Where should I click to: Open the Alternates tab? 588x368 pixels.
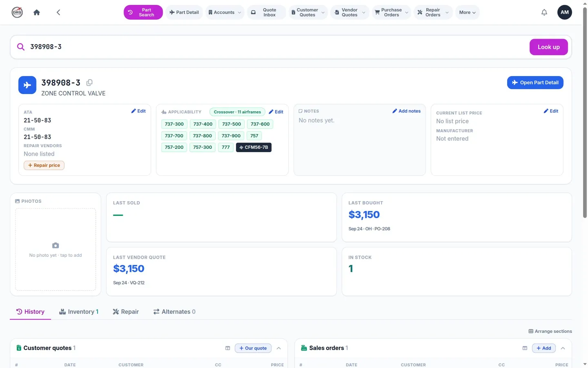174,312
